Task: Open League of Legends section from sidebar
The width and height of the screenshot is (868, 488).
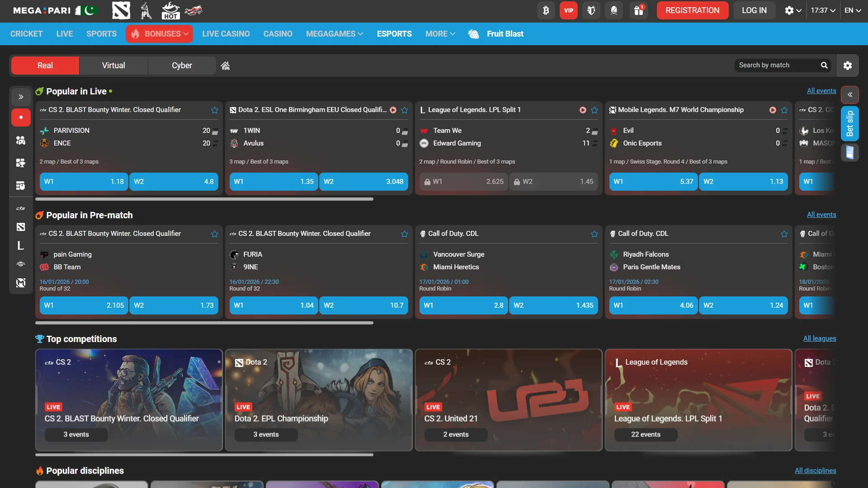Action: tap(20, 246)
